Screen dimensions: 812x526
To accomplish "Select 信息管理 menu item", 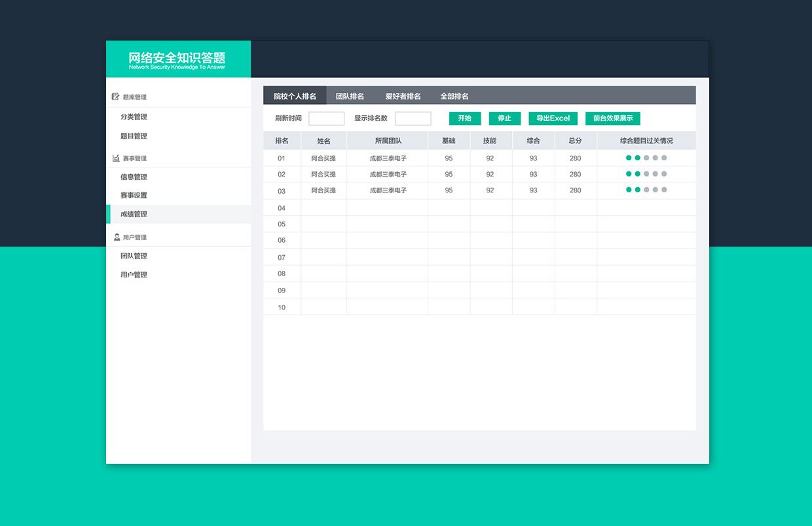I will [x=134, y=177].
